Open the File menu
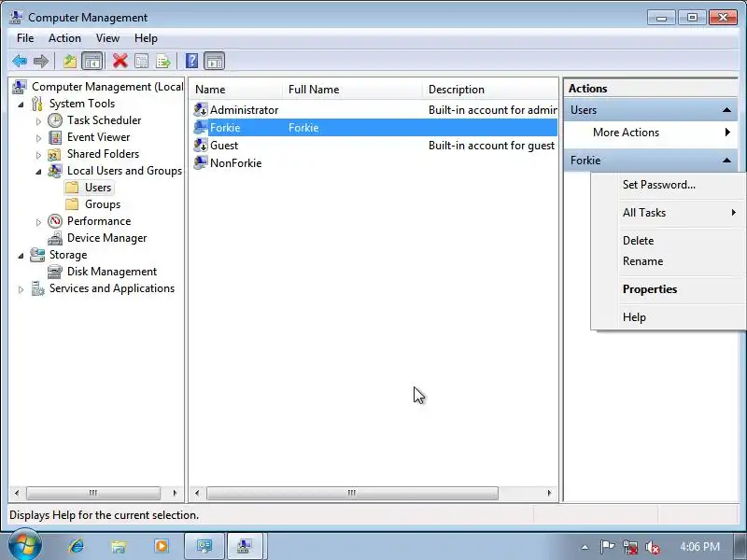This screenshot has width=747, height=560. click(25, 38)
